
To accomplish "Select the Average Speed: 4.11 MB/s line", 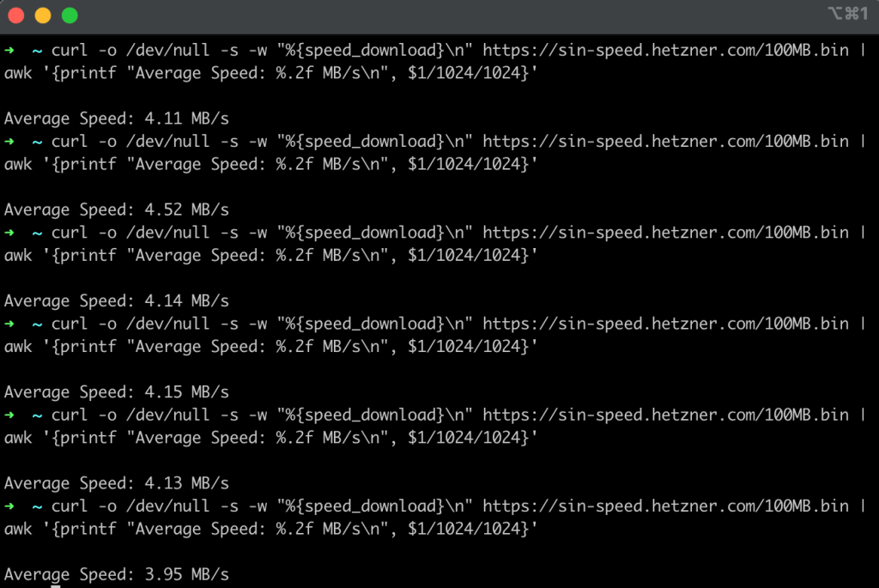I will [117, 118].
